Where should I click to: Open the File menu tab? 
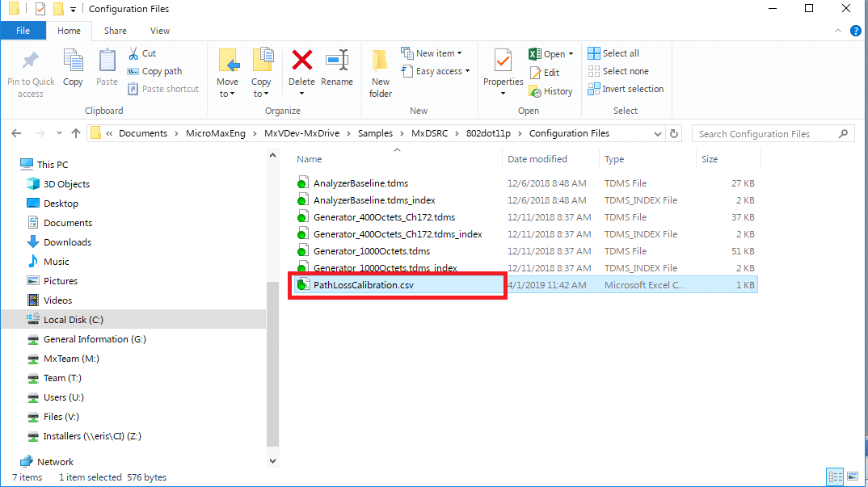coord(23,31)
